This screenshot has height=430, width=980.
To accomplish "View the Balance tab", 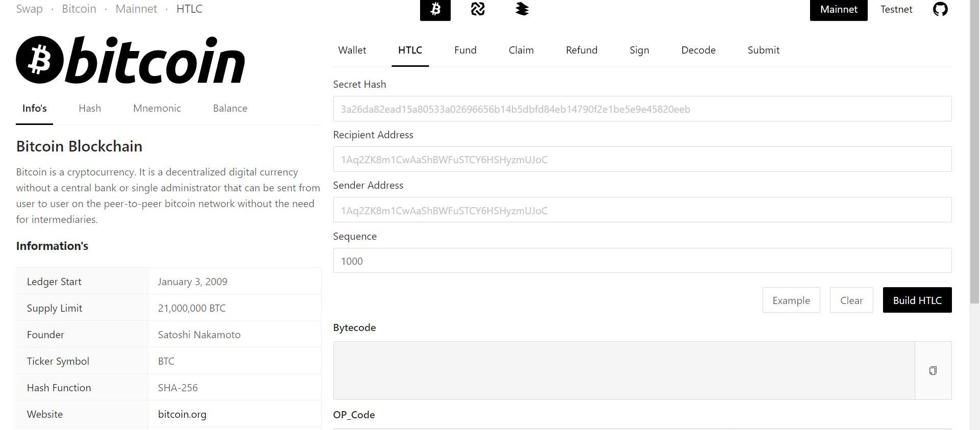I will 230,109.
